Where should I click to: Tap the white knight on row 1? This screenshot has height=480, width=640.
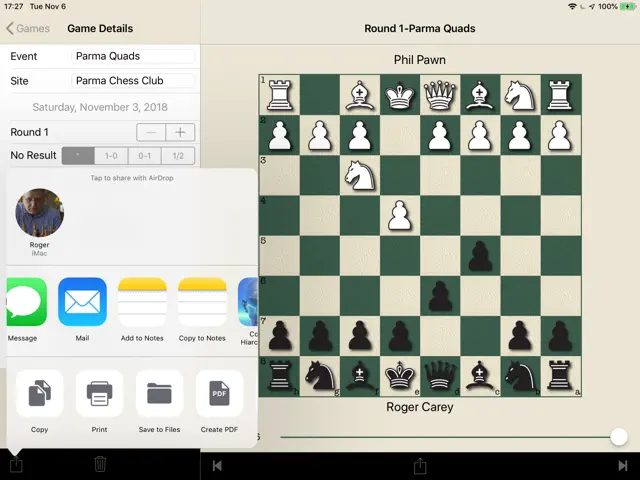pyautogui.click(x=520, y=95)
